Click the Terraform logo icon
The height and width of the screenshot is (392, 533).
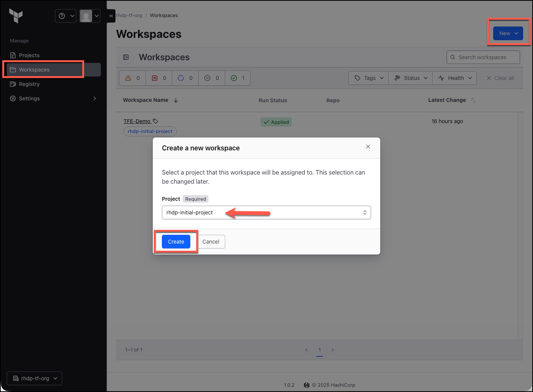tap(16, 16)
